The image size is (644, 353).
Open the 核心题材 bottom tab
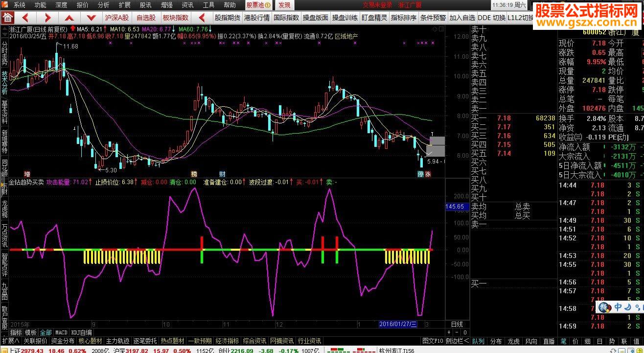pyautogui.click(x=91, y=341)
